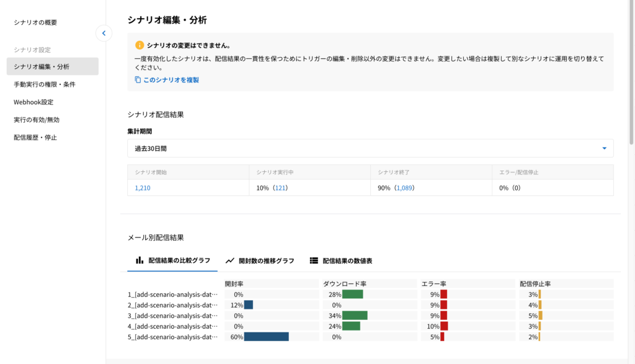Viewport: 635px width, 364px height.
Task: Click the 121 シナリオ実行中 count link
Action: point(280,187)
